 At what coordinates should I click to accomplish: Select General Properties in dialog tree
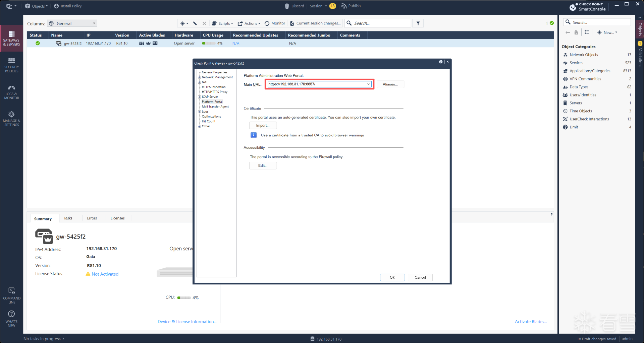(214, 72)
